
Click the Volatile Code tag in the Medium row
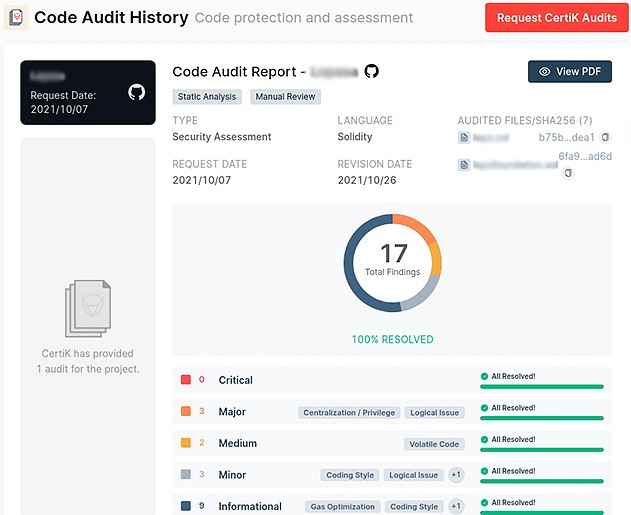pyautogui.click(x=434, y=444)
